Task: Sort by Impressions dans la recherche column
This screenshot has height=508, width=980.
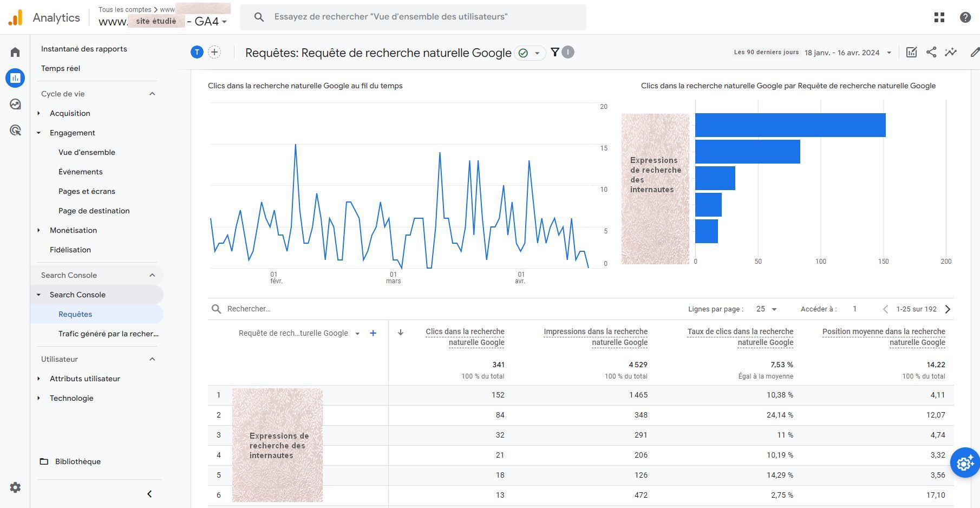Action: 596,337
